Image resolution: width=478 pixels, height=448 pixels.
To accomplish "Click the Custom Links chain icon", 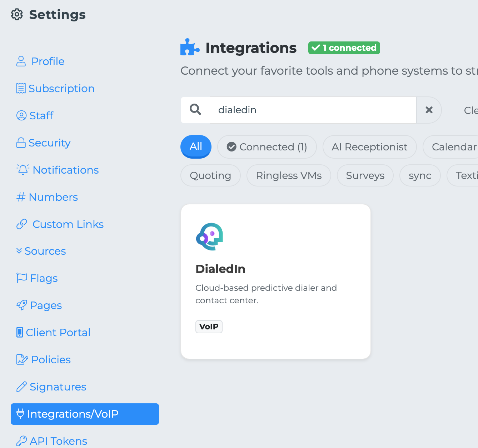I will 22,224.
